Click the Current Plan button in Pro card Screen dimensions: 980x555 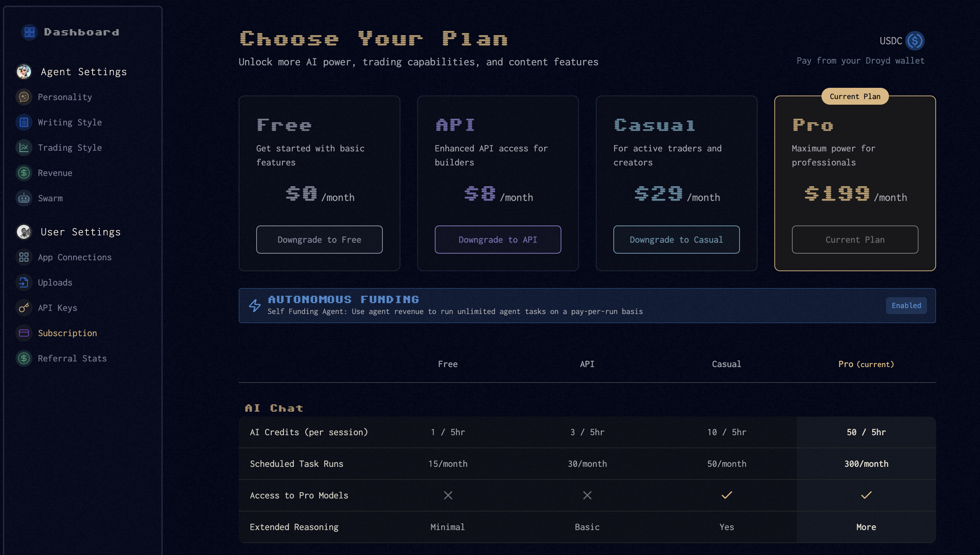point(855,239)
